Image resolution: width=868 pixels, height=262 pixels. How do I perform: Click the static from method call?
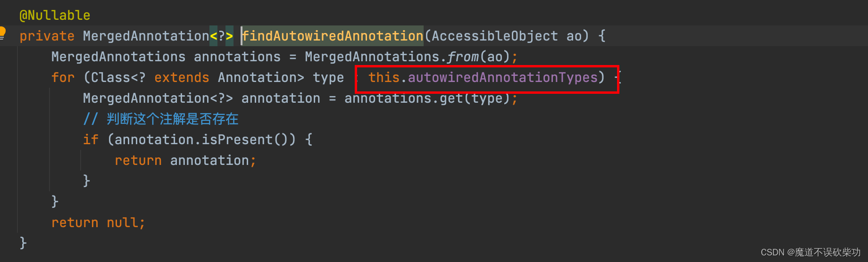(463, 57)
